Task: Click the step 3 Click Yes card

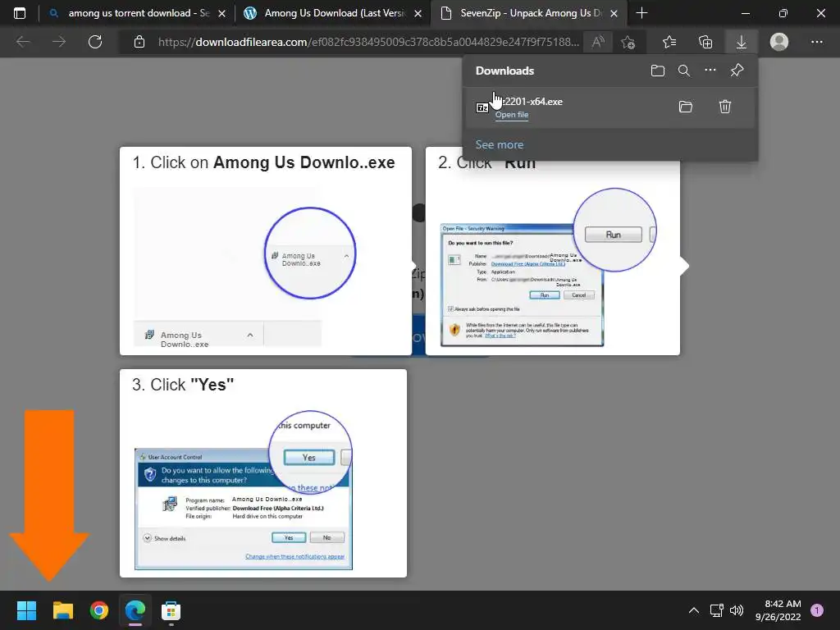Action: [263, 473]
